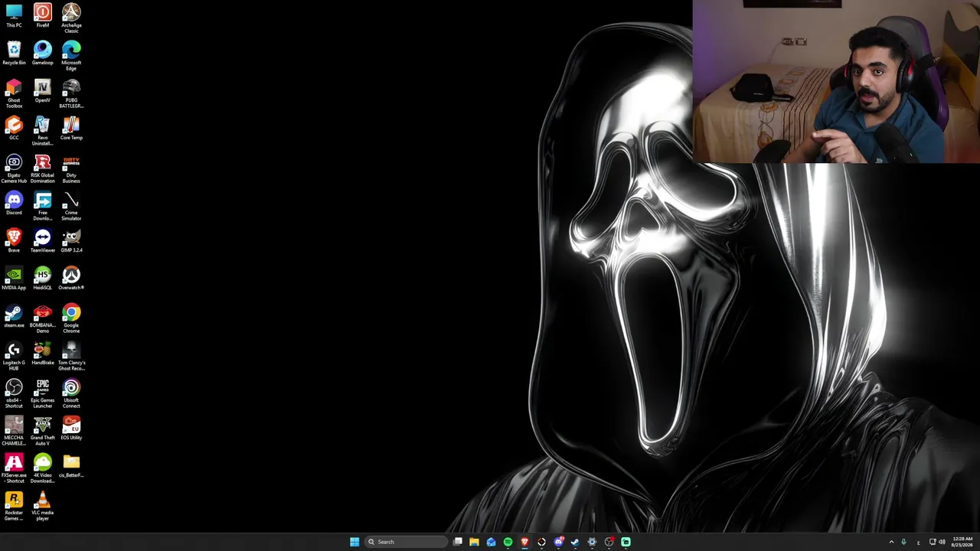Screen dimensions: 980x551
Task: Select the Discord desktop shortcut
Action: (x=14, y=204)
